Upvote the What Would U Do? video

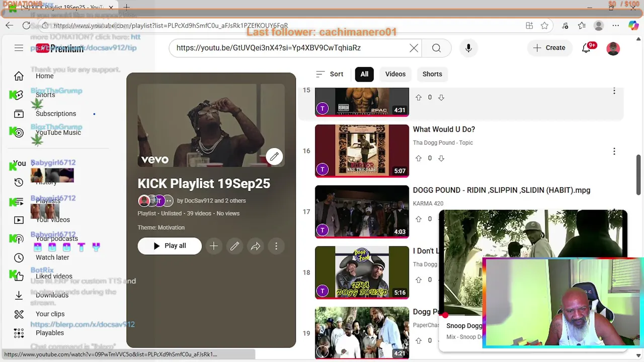(x=419, y=158)
